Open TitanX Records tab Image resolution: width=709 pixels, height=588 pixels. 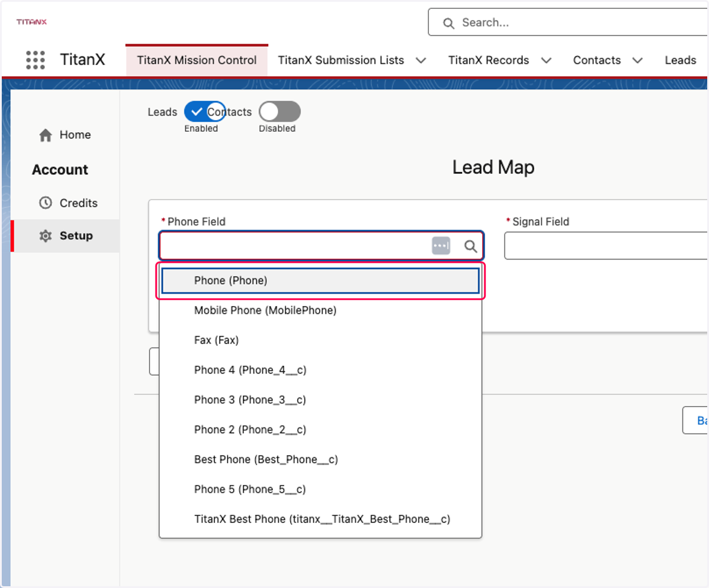click(x=489, y=60)
